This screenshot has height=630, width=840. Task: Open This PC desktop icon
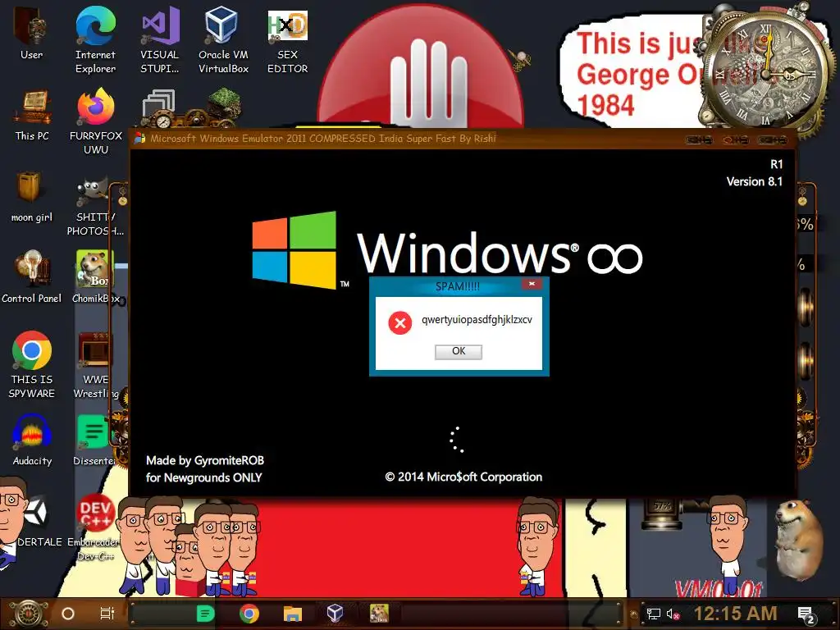(x=32, y=115)
